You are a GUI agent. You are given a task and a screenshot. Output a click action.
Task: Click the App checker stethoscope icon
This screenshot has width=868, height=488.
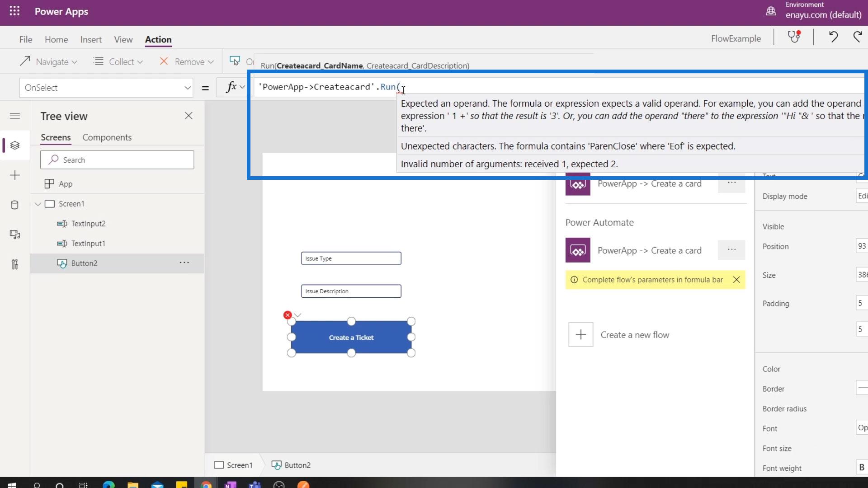794,37
